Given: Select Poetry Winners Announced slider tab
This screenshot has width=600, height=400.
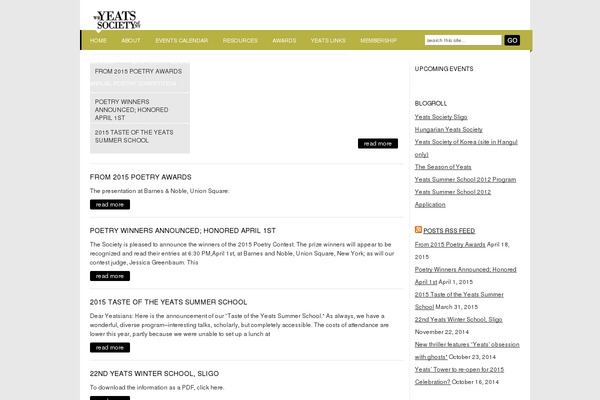Looking at the screenshot, I should tap(140, 109).
